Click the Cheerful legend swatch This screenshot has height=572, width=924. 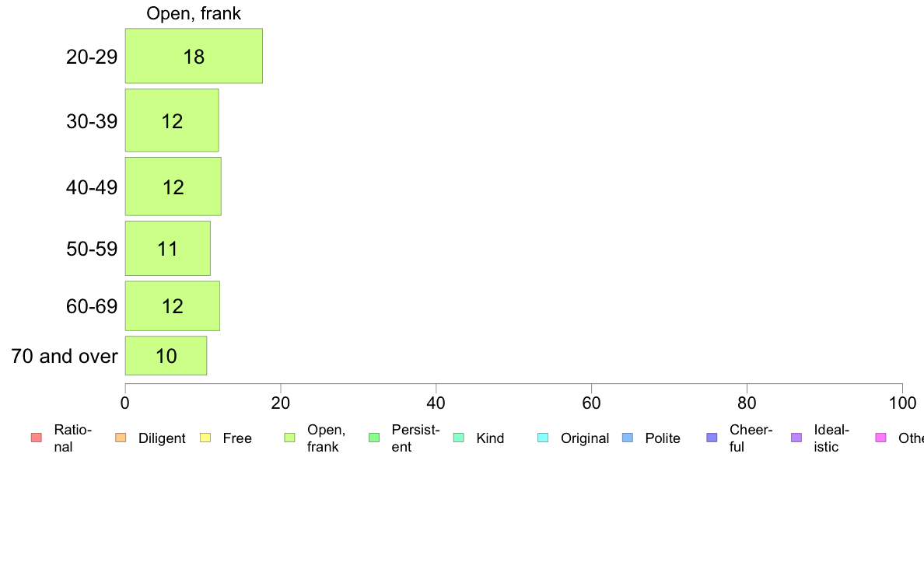coord(712,438)
